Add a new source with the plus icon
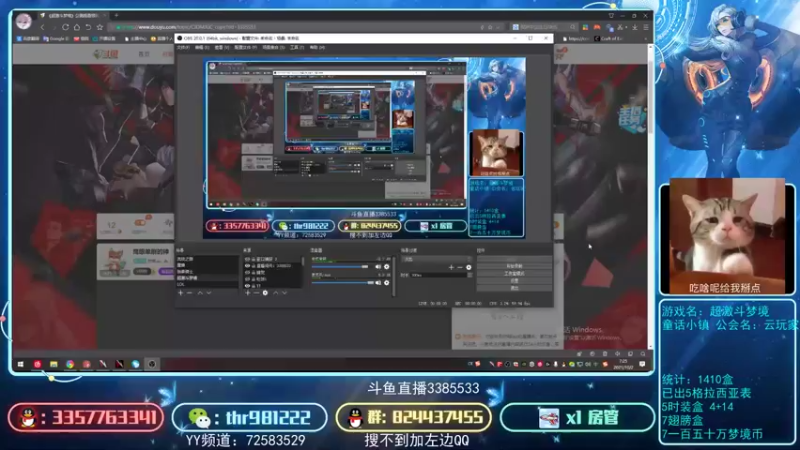Viewport: 800px width, 450px height. pos(247,293)
